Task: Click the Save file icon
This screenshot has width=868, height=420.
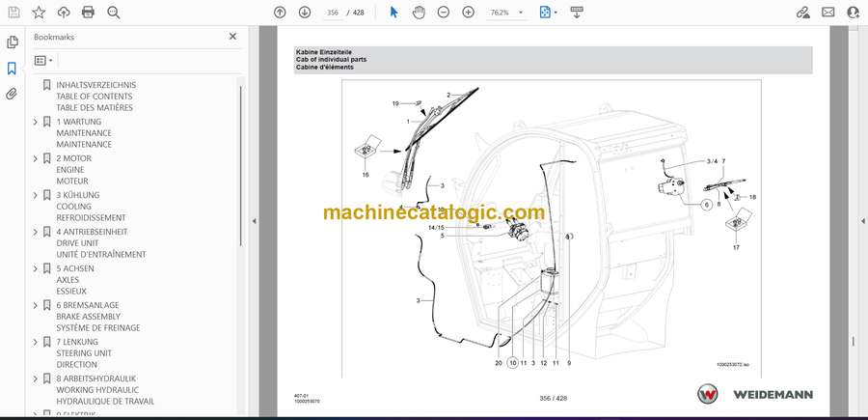Action: pos(14,13)
